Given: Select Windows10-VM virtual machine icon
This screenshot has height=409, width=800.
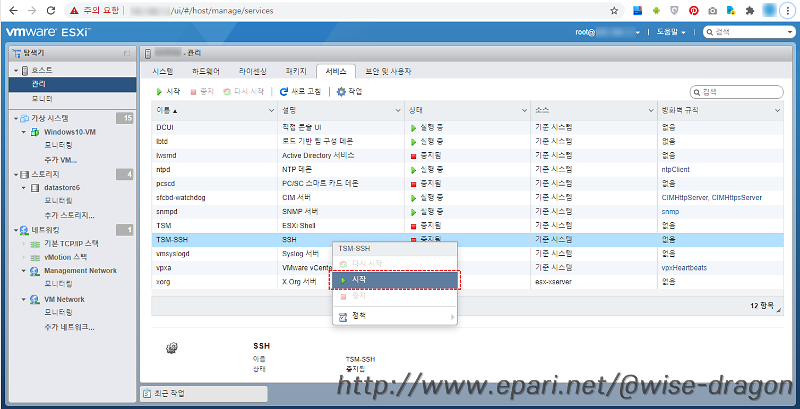Looking at the screenshot, I should pos(35,132).
